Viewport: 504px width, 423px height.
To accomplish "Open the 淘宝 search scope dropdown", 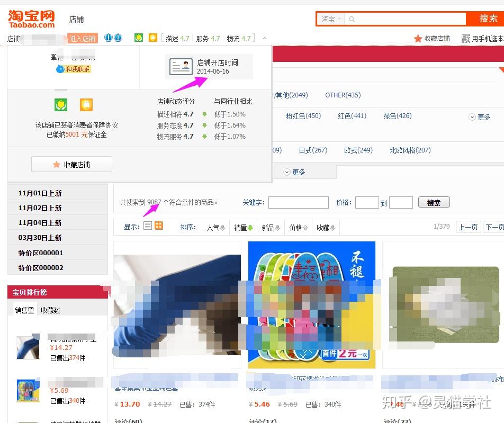I will tap(332, 19).
